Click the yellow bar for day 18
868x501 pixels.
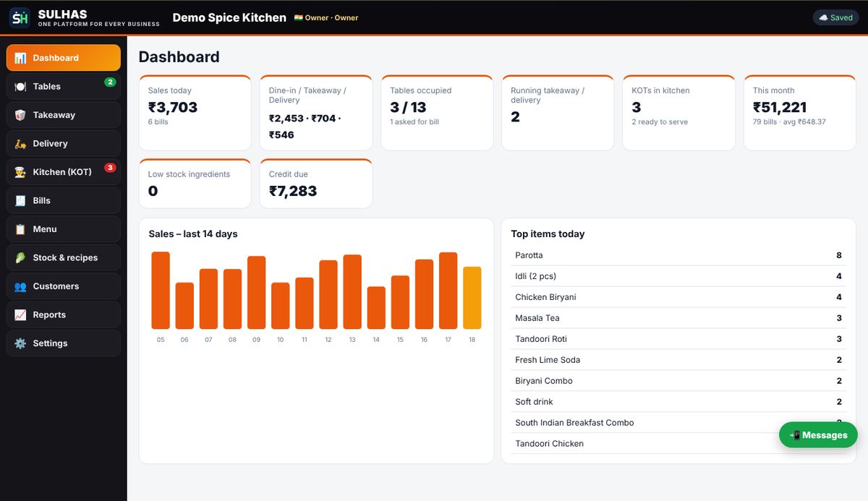pos(472,298)
